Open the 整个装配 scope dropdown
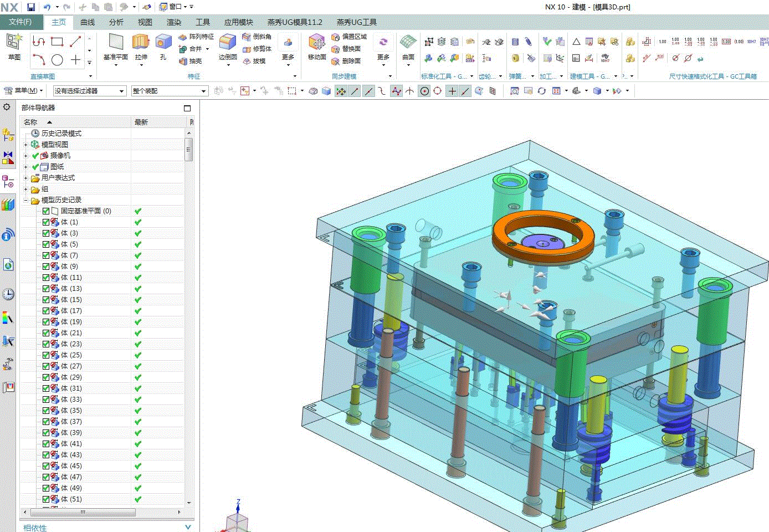Screen dimensions: 769x532 pyautogui.click(x=170, y=91)
